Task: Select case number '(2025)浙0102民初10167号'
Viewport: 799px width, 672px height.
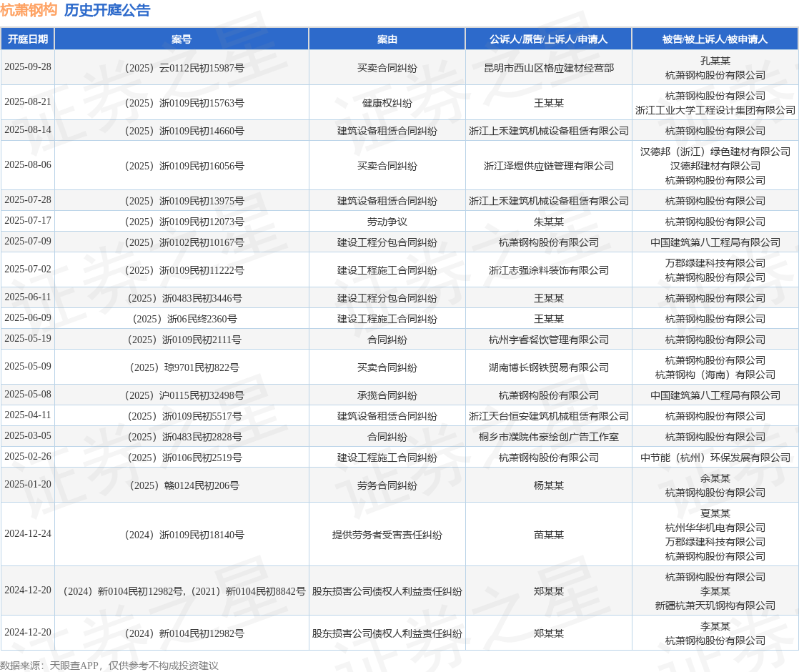Action: 184,242
